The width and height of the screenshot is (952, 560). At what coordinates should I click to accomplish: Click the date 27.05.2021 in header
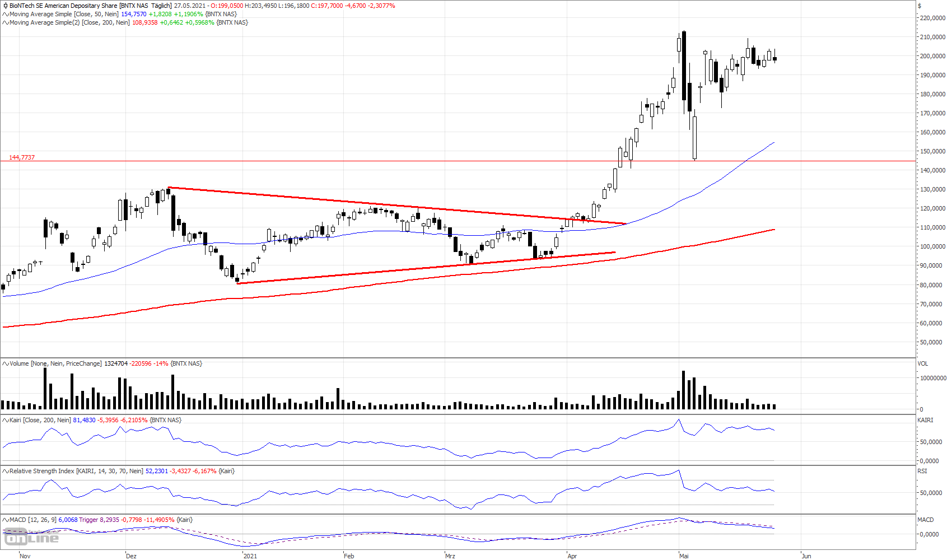189,6
